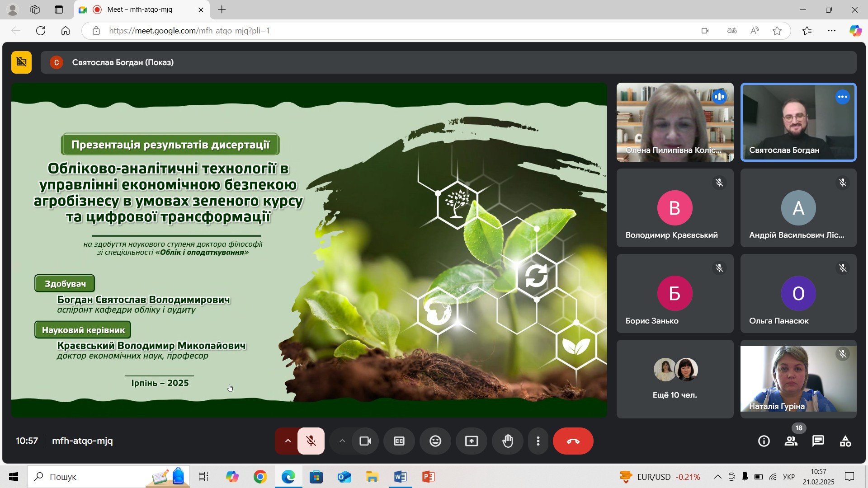
Task: Open the EUR/USD taskbar widget
Action: pyautogui.click(x=660, y=477)
